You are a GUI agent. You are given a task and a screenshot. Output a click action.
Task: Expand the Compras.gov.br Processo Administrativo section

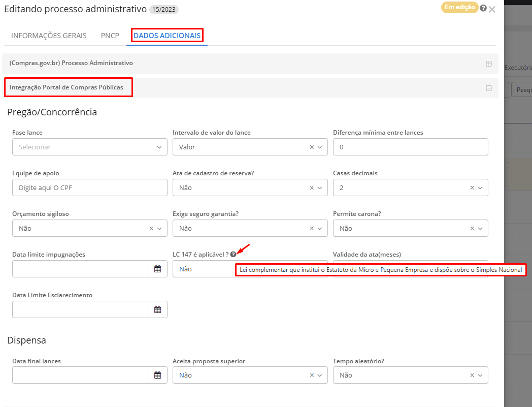click(489, 64)
